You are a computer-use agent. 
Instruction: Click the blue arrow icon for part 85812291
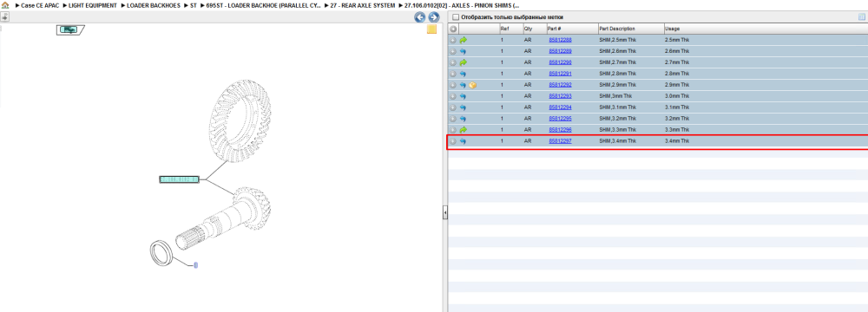464,74
